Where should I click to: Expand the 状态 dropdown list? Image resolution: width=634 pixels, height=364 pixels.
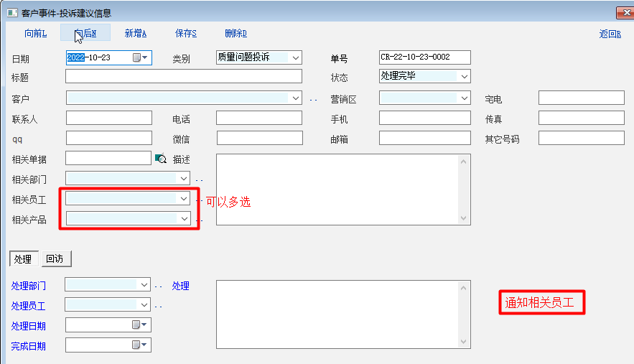tap(464, 76)
